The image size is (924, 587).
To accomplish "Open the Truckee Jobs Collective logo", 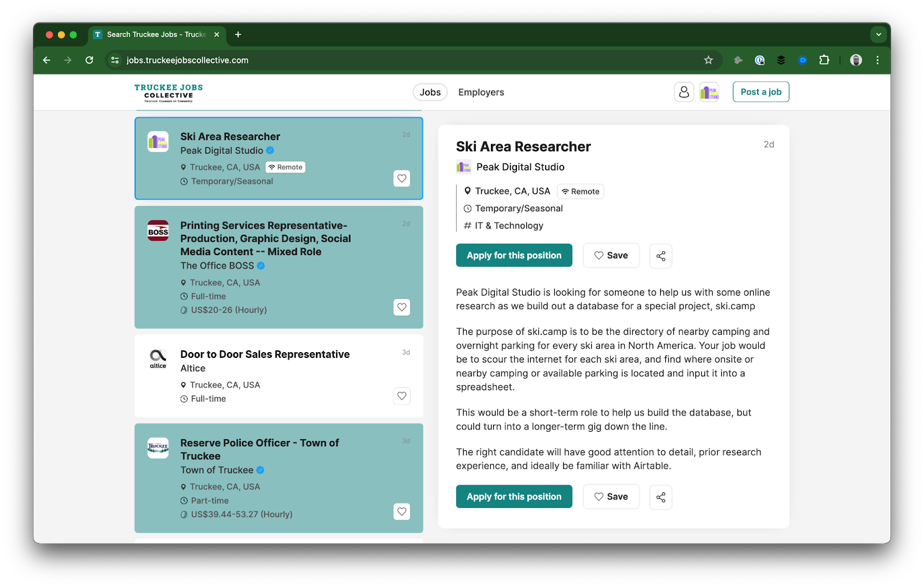I will [168, 93].
